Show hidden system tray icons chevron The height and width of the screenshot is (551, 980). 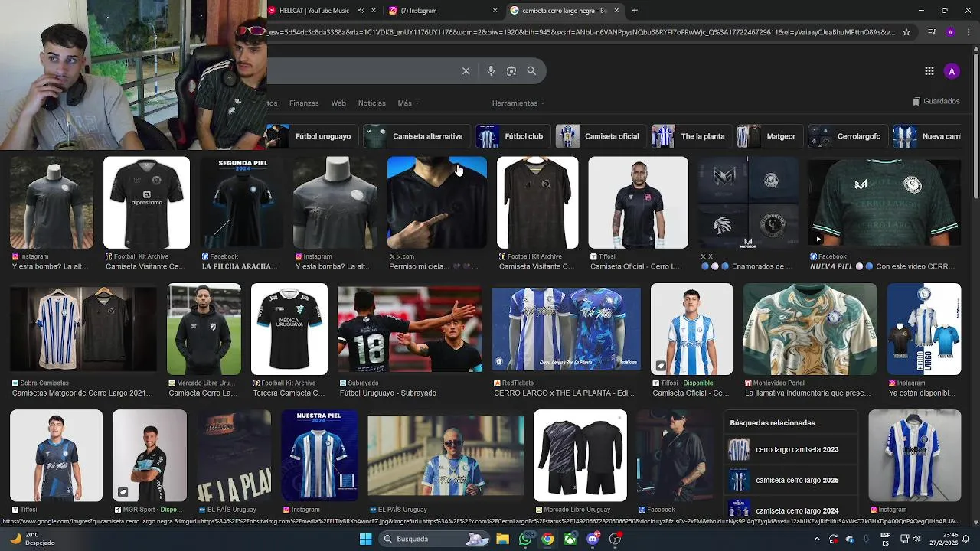pyautogui.click(x=817, y=539)
